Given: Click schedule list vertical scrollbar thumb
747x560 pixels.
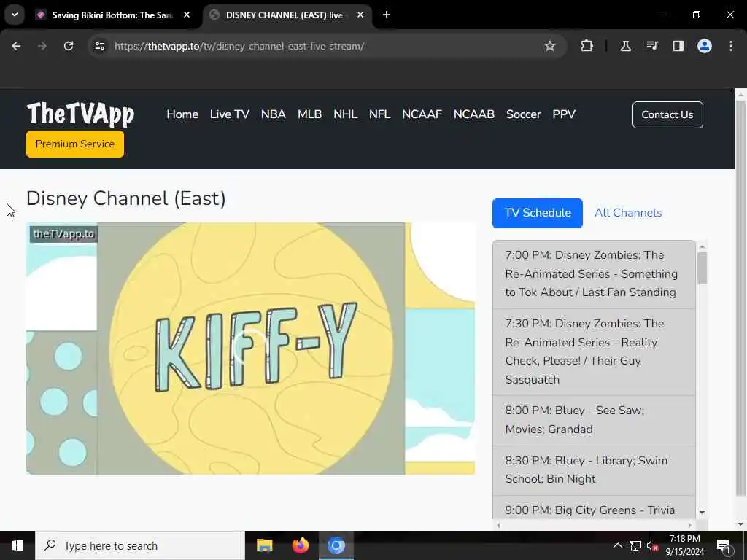Looking at the screenshot, I should coord(702,268).
